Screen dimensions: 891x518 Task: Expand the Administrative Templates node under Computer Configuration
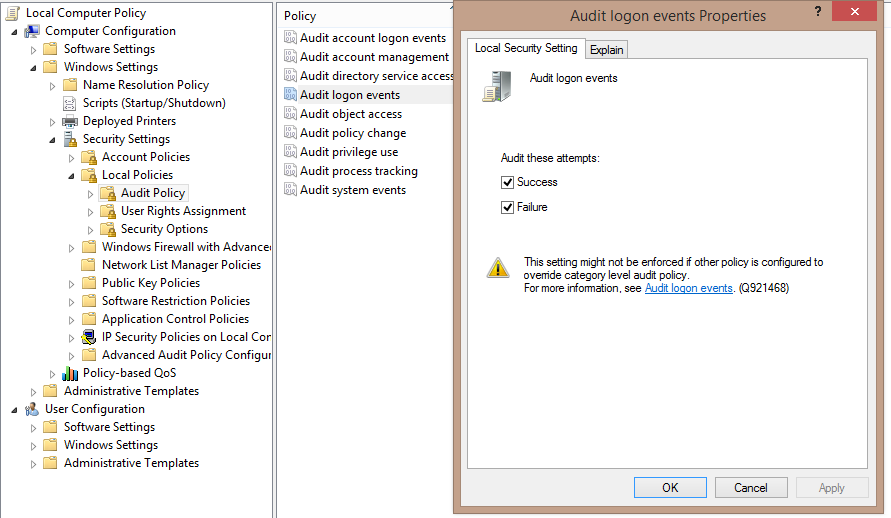(34, 392)
